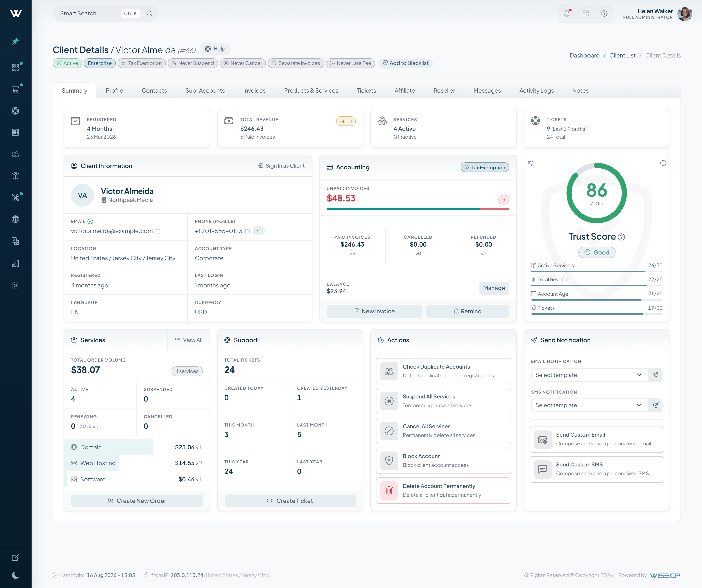Screen dimensions: 702x588
Task: Toggle the Tax Exemption tag under client name
Action: (x=142, y=63)
